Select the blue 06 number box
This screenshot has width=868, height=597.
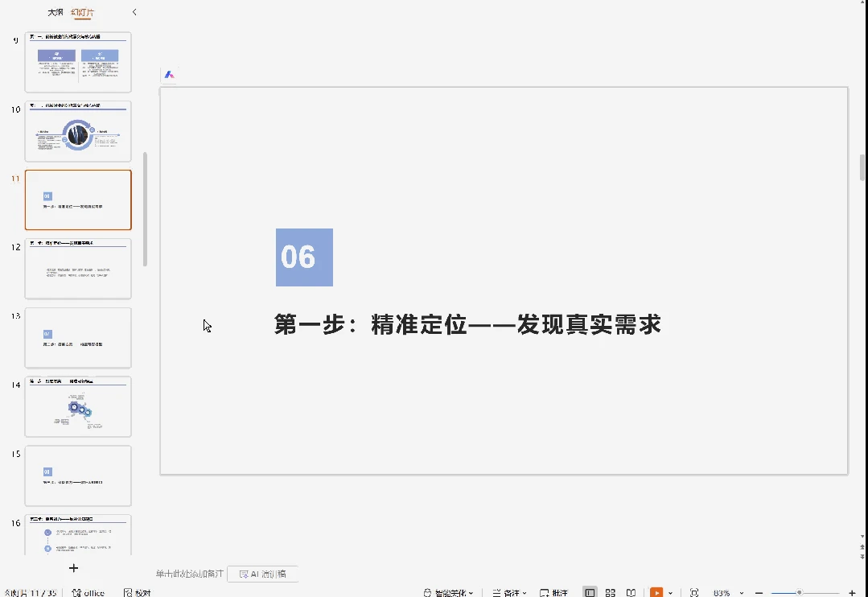tap(304, 257)
